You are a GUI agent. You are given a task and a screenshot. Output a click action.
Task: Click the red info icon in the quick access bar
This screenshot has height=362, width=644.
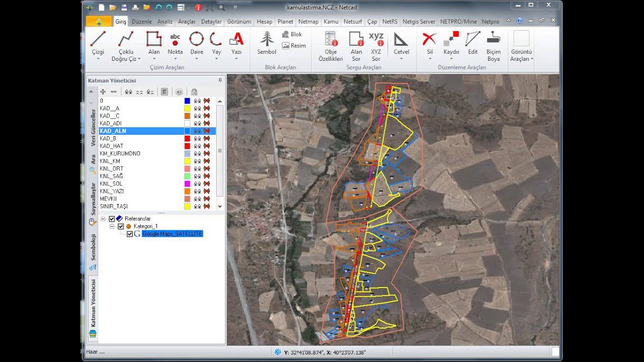click(x=198, y=8)
